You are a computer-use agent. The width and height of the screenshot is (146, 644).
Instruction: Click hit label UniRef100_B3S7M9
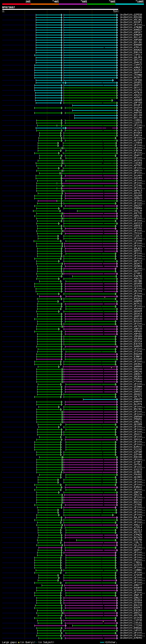point(131,540)
